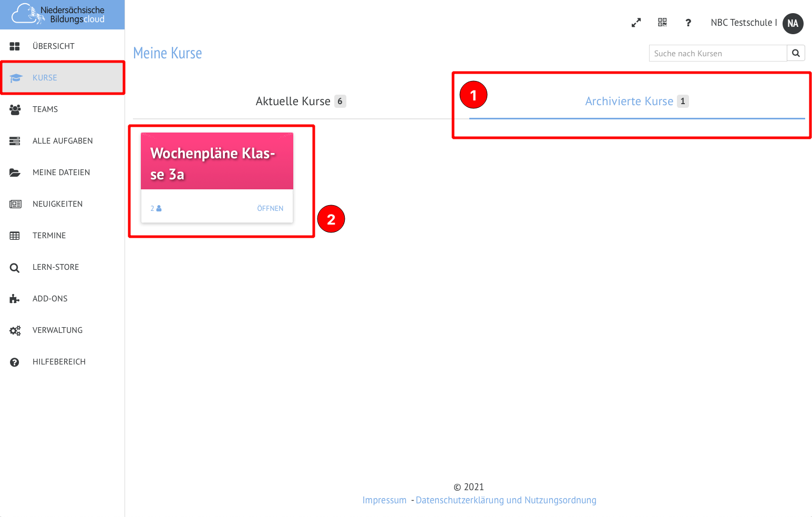Go to Termine in the sidebar
This screenshot has height=517, width=812.
49,236
